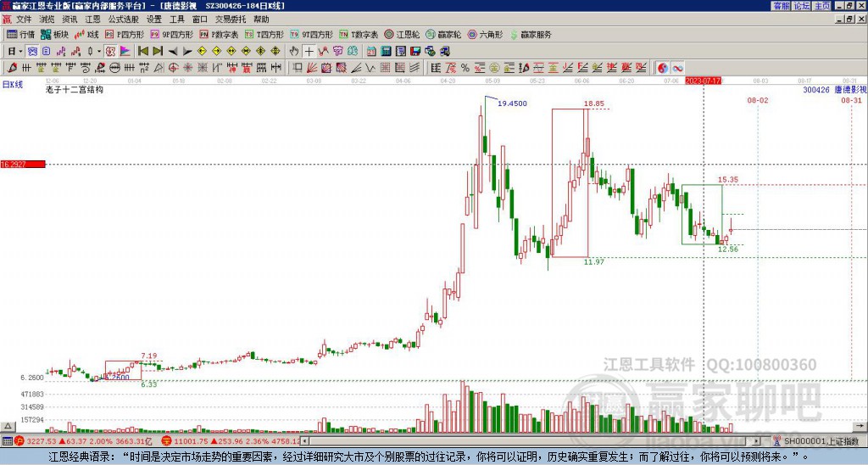Select the hand pan tool

[294, 52]
